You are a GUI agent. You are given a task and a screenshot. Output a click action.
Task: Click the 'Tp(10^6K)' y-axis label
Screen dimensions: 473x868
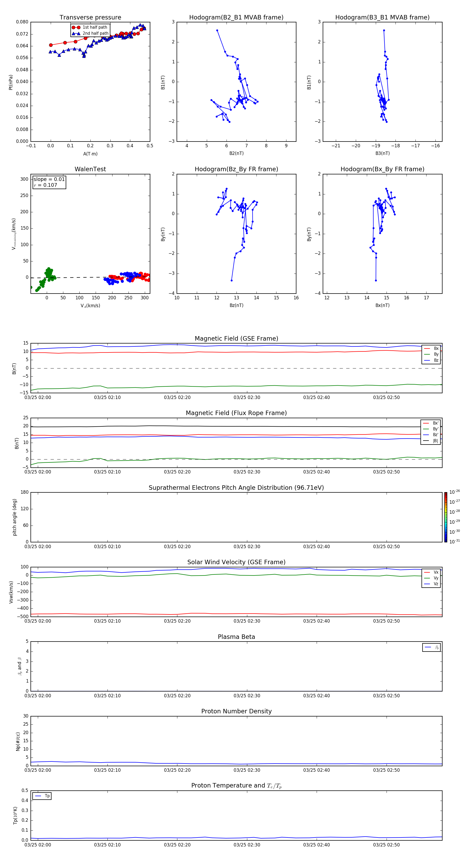point(15,815)
